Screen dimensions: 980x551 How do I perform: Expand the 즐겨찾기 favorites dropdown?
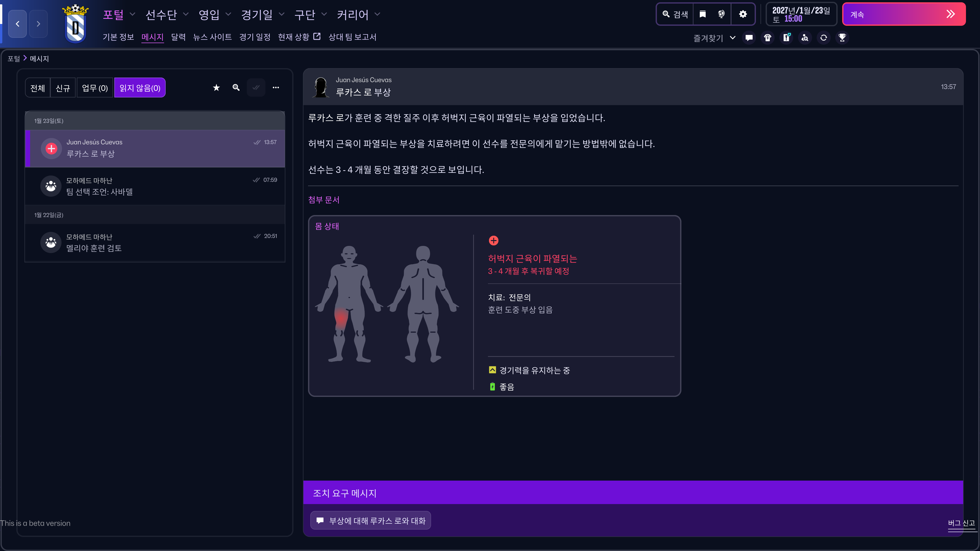click(732, 38)
